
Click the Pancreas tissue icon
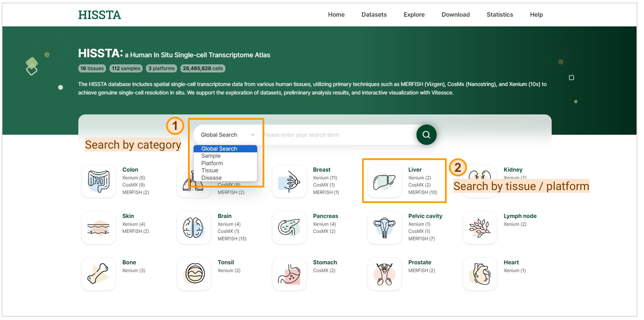289,227
